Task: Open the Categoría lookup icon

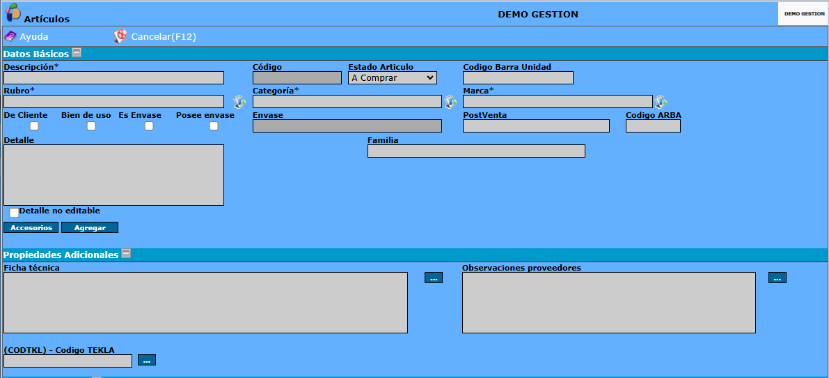Action: coord(450,102)
